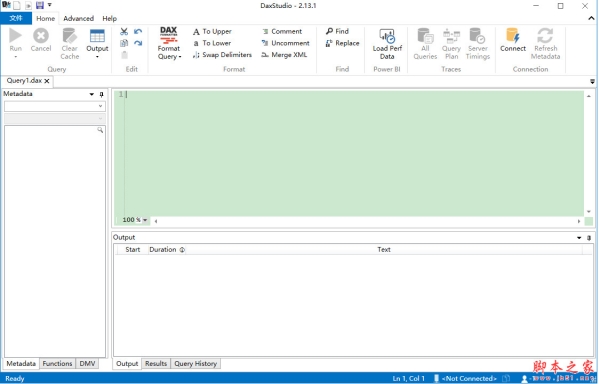The height and width of the screenshot is (384, 600).
Task: Click the Metadata search magnifier icon
Action: pyautogui.click(x=100, y=130)
